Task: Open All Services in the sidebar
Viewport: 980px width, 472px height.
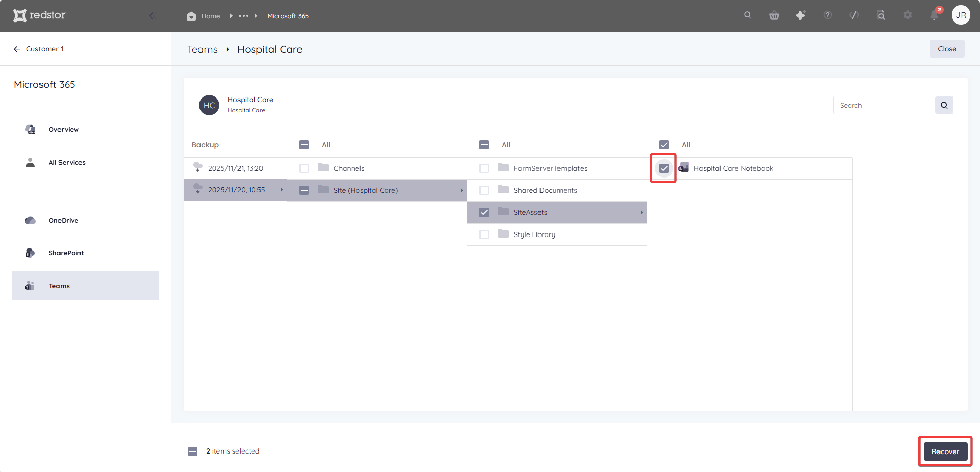Action: point(67,163)
